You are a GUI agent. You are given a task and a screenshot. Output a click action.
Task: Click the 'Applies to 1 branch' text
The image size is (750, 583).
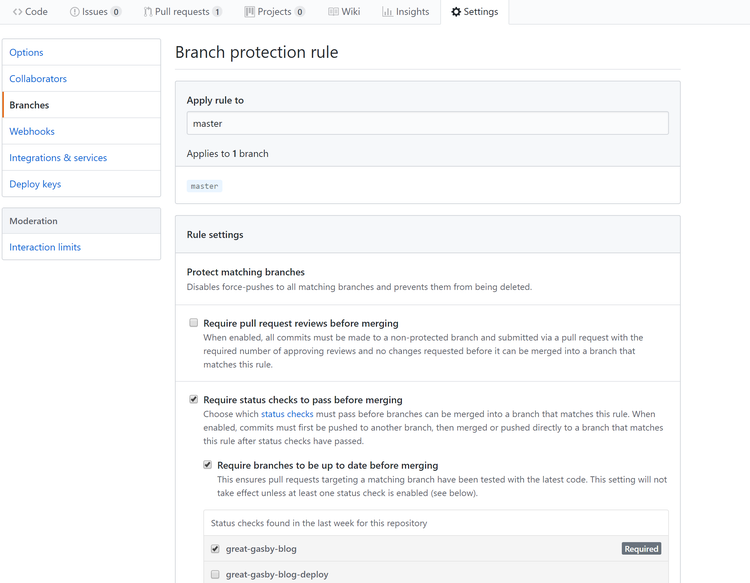[x=227, y=154]
